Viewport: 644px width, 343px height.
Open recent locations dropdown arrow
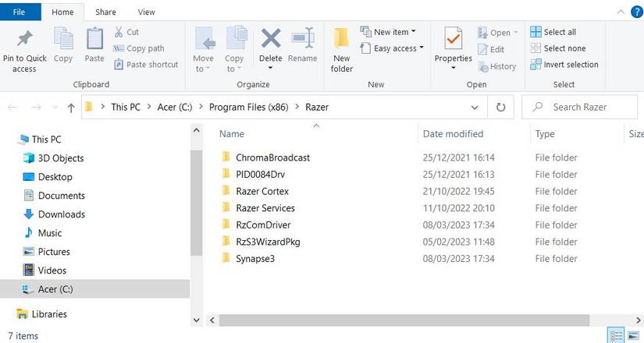(55, 108)
